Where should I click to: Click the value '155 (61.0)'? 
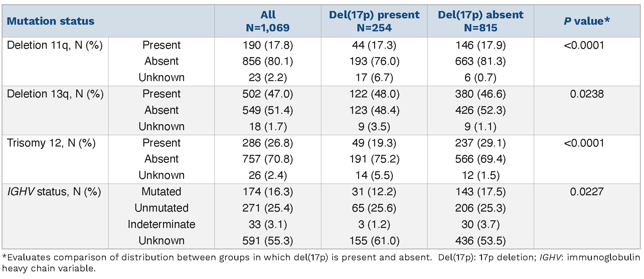(x=374, y=241)
